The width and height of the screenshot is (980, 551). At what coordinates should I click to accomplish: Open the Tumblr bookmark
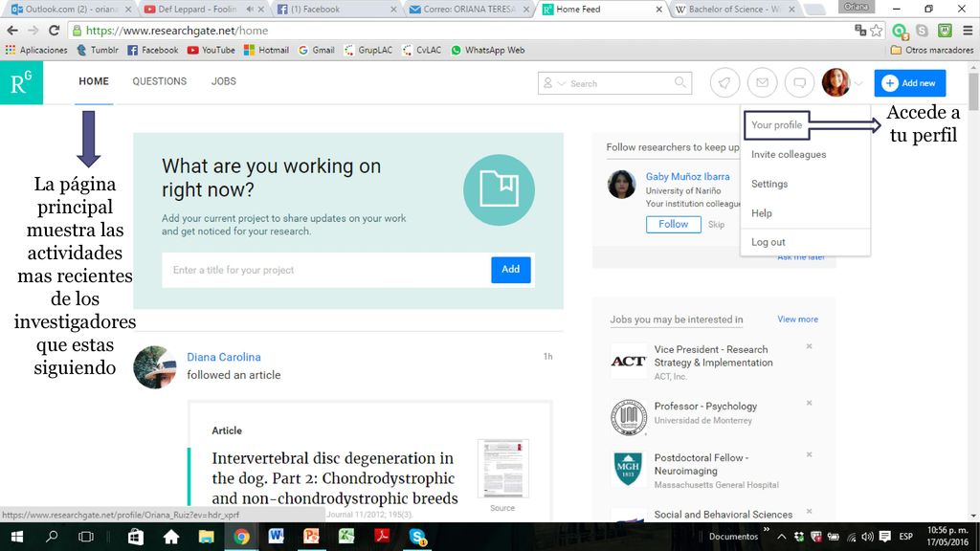tap(98, 50)
